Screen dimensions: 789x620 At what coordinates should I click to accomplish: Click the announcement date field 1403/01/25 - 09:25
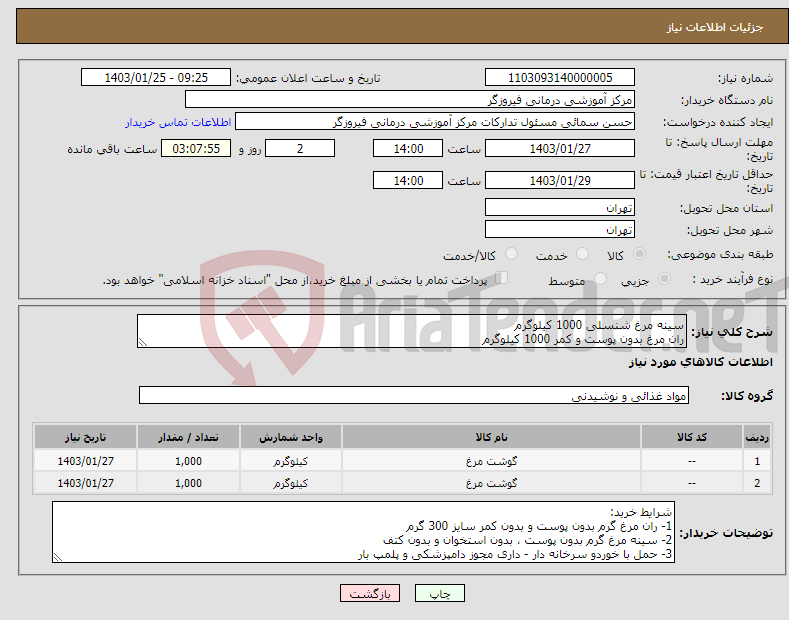(x=156, y=78)
